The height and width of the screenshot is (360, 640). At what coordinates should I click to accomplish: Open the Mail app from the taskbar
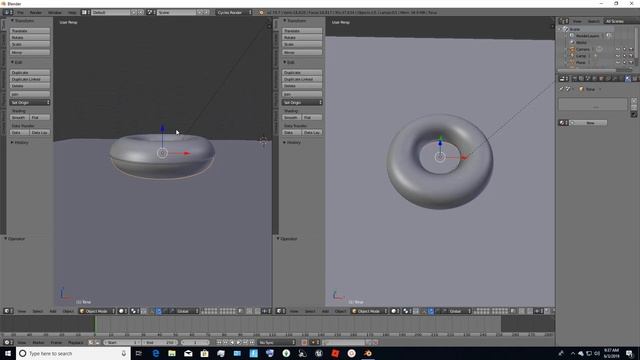(x=188, y=353)
